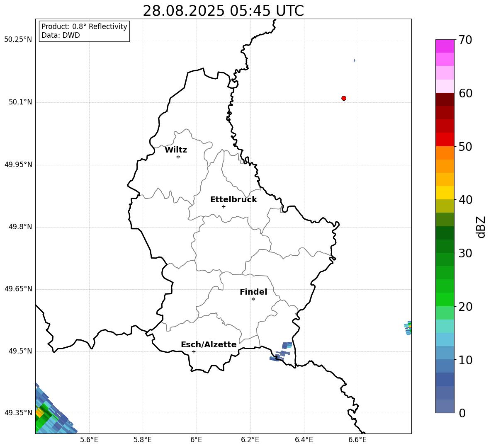Click the dark green 30 dBZ color band
491x448 pixels.
[445, 246]
